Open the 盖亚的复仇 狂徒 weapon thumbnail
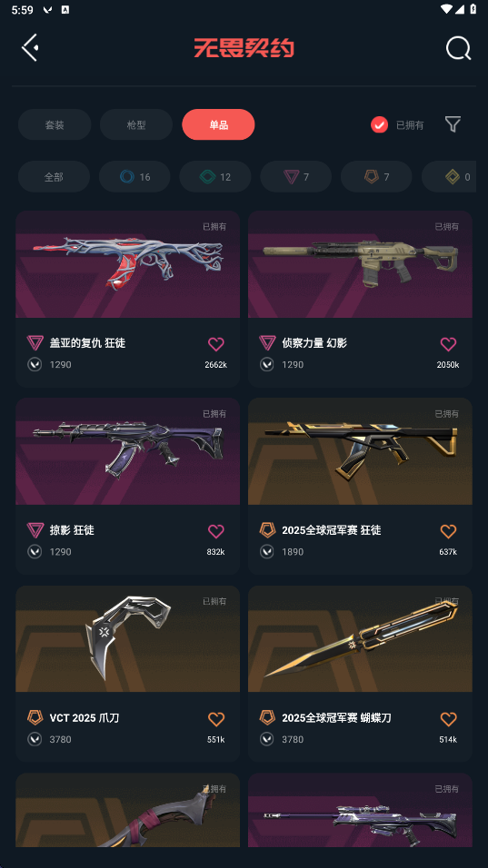The image size is (488, 868). pos(127,264)
